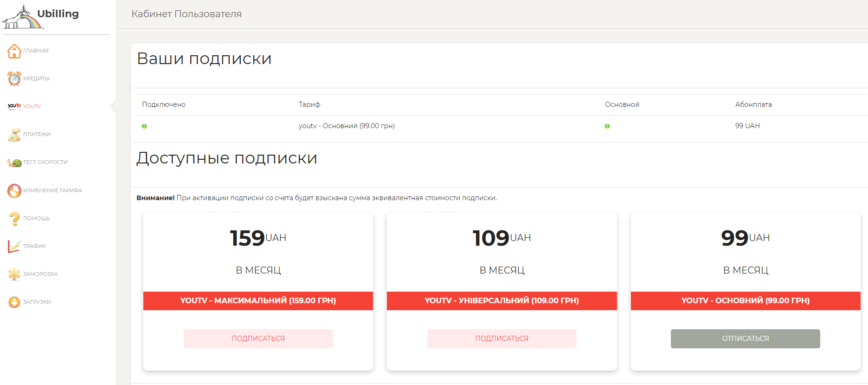Go to Изменение тарифа menu label
Viewport: 868px width, 385px height.
(x=53, y=190)
